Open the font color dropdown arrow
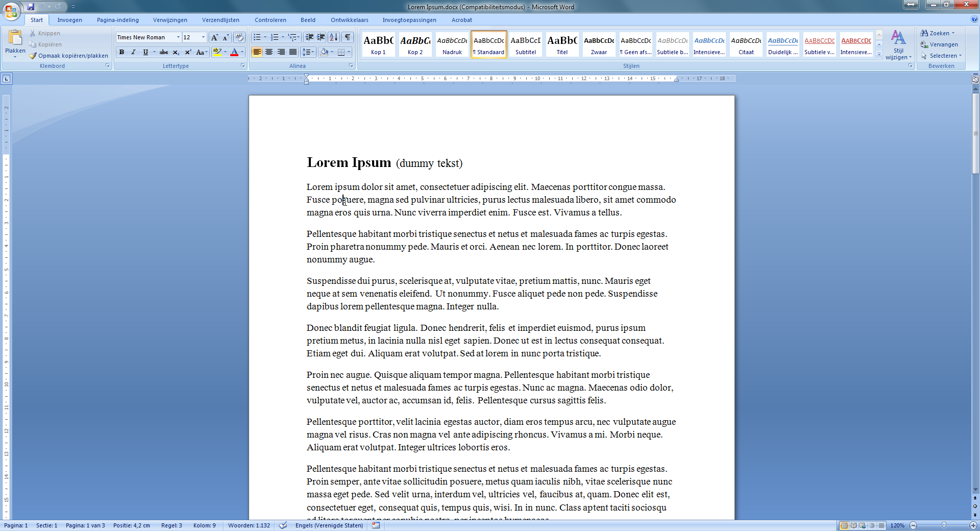Screen dimensions: 980x531 [242, 52]
